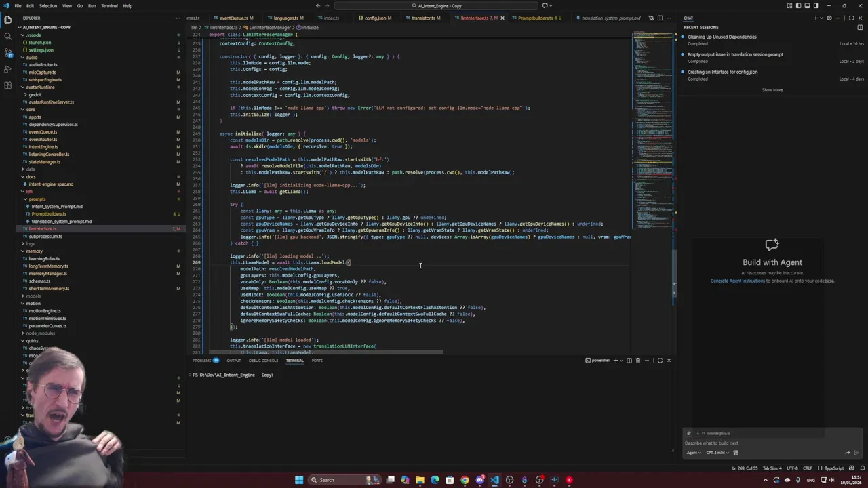Open the Agent mode dropdown
This screenshot has height=488, width=868.
[x=694, y=453]
